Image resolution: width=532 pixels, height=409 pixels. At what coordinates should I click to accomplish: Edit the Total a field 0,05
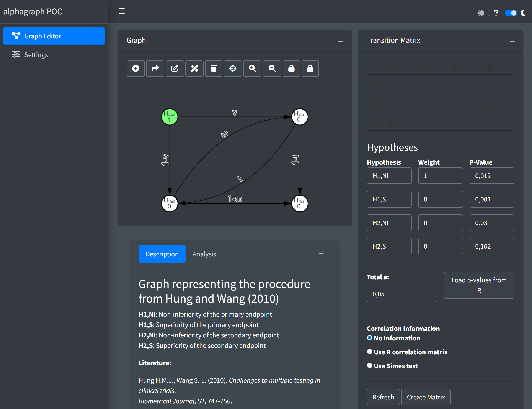pyautogui.click(x=402, y=294)
